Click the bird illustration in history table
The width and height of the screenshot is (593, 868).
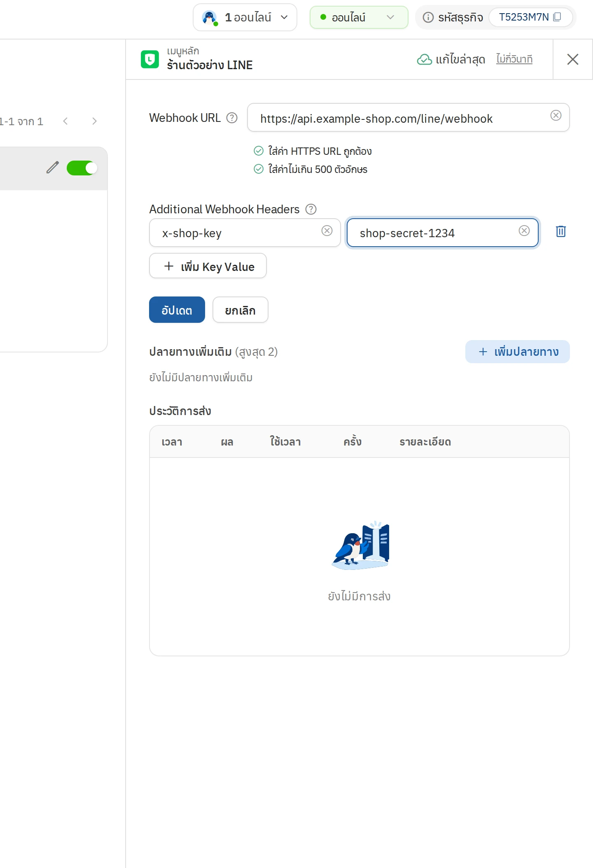360,545
